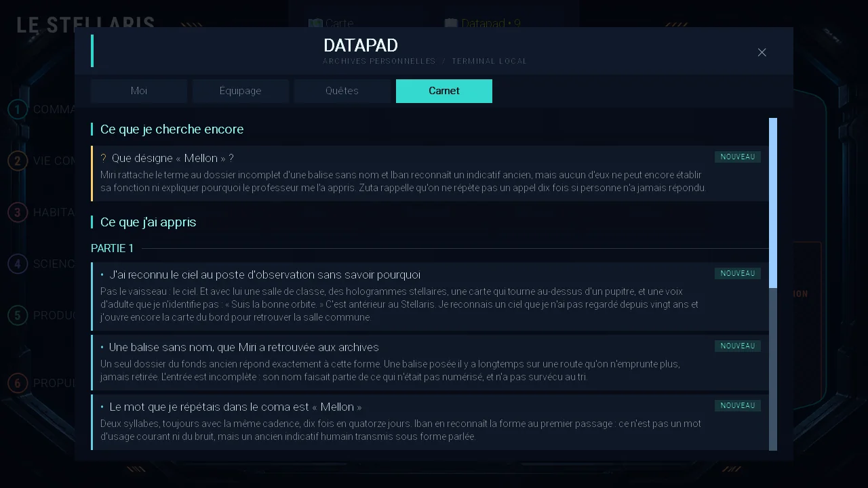Click the 'Ce que j'ai appris' heading
868x488 pixels.
tap(149, 222)
